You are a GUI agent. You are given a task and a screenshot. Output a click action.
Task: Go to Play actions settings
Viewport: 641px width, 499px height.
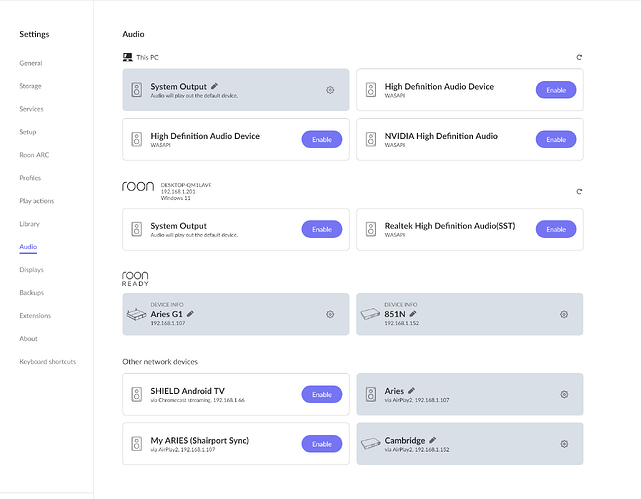pyautogui.click(x=37, y=201)
